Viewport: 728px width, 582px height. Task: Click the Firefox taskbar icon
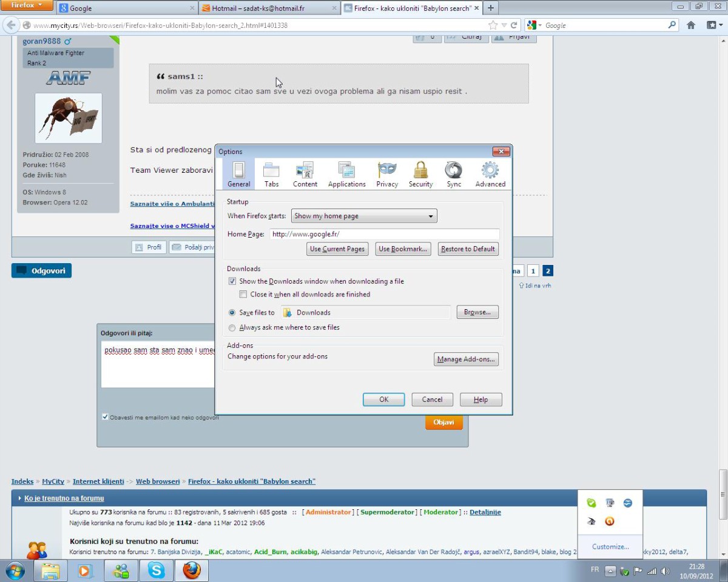[x=192, y=570]
